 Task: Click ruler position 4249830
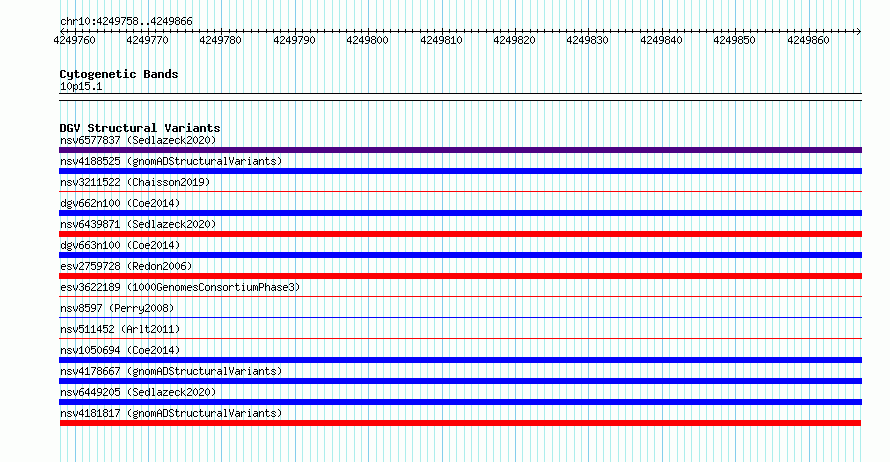coord(587,40)
